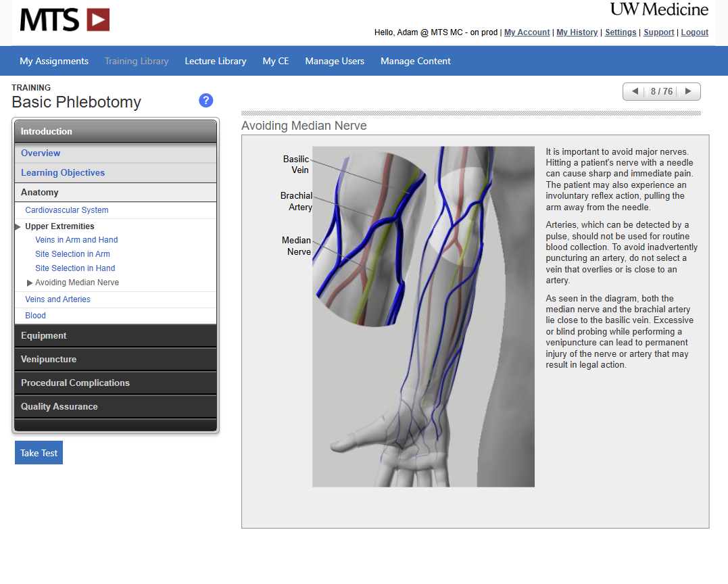728x584 pixels.
Task: Expand the Venipuncture section
Action: tap(115, 360)
